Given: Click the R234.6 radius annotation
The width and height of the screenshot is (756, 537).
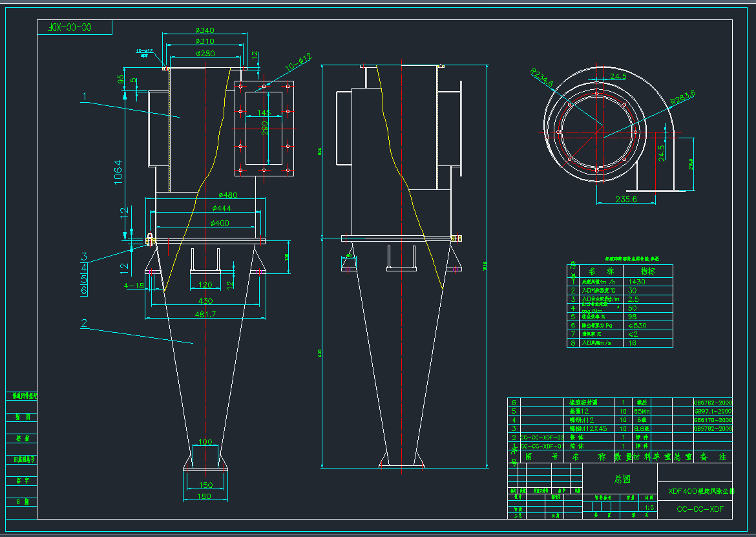Looking at the screenshot, I should 541,78.
